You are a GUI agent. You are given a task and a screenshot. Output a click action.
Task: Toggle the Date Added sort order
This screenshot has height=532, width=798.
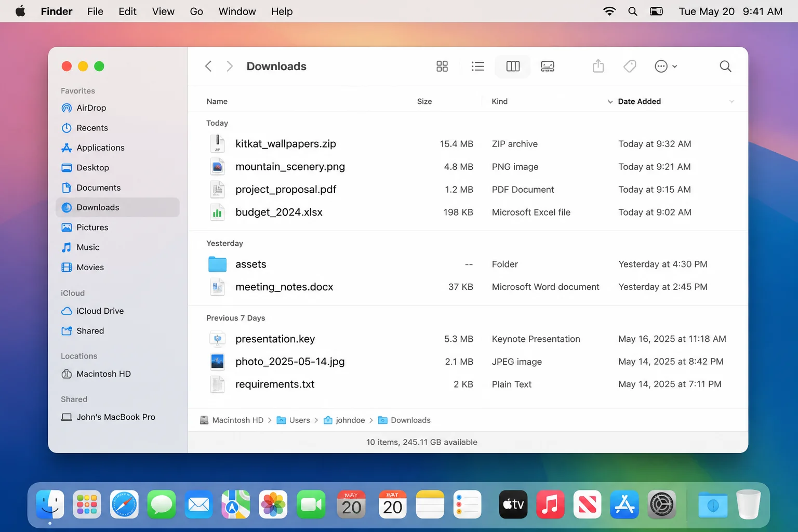[639, 101]
